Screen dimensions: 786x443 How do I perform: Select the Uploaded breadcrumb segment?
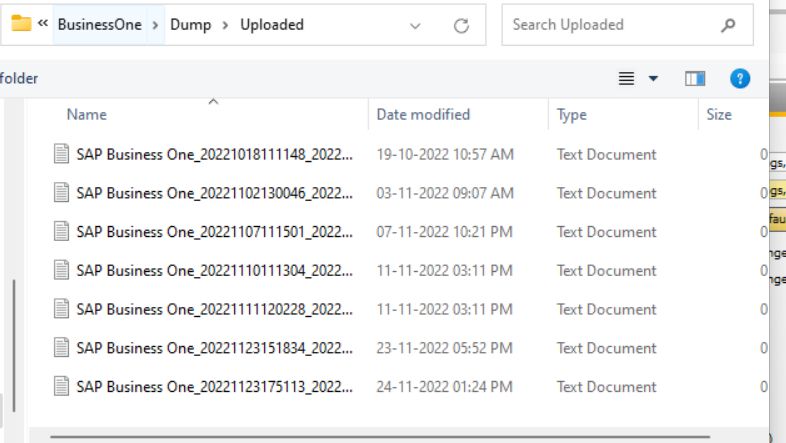[x=272, y=25]
